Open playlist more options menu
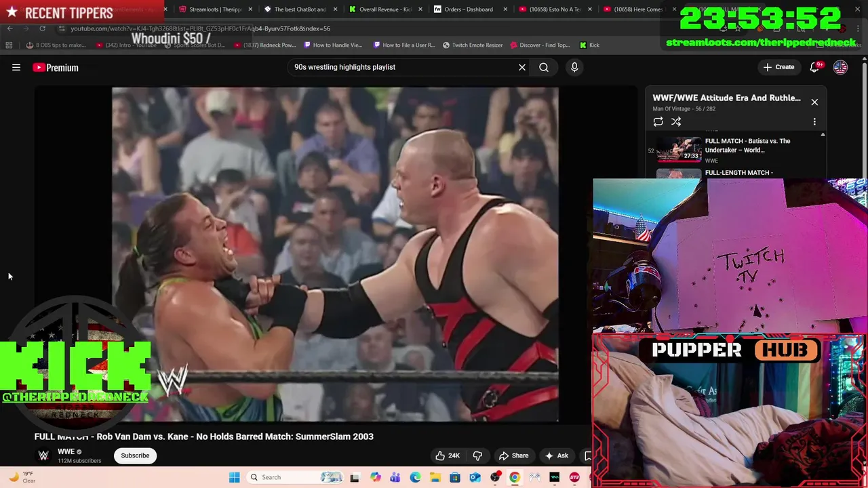 point(814,122)
